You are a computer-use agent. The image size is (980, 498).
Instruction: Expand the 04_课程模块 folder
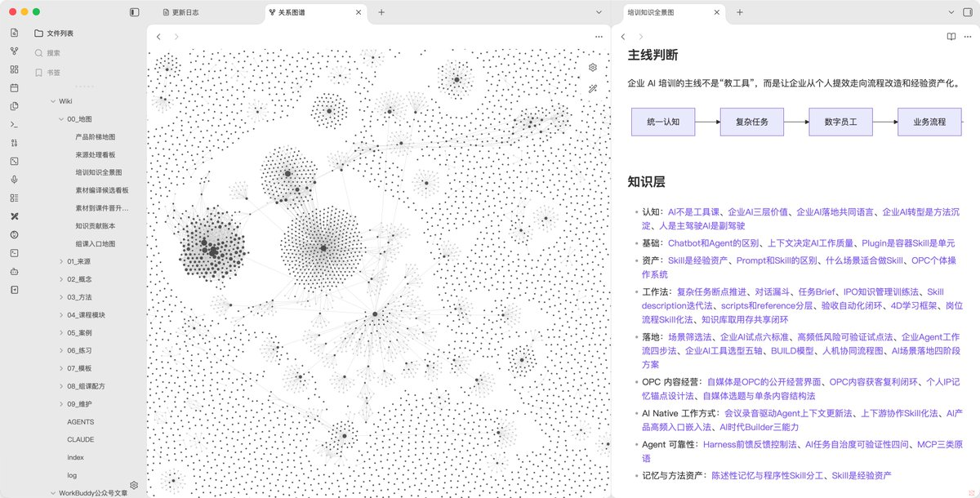(x=60, y=315)
